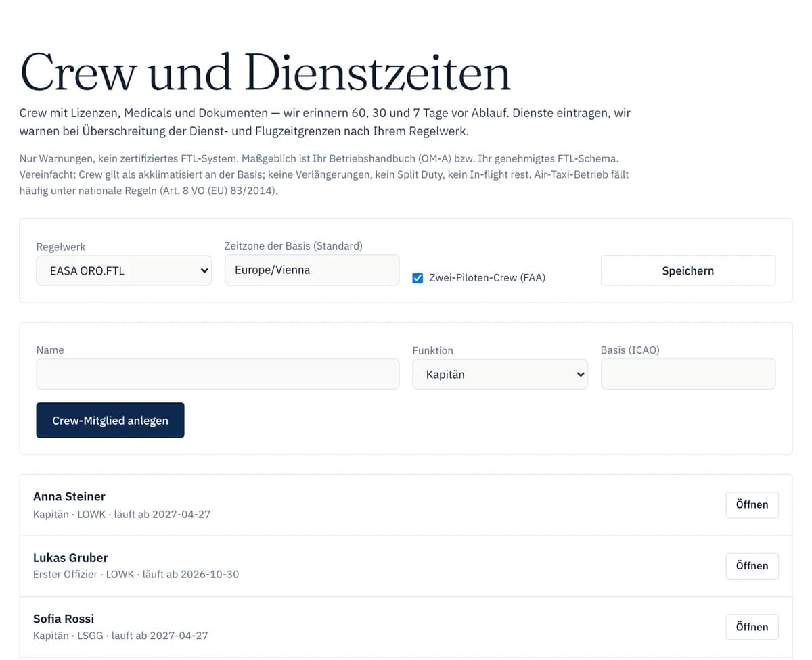Select the name Lukas Gruber
The width and height of the screenshot is (812, 660).
click(70, 558)
